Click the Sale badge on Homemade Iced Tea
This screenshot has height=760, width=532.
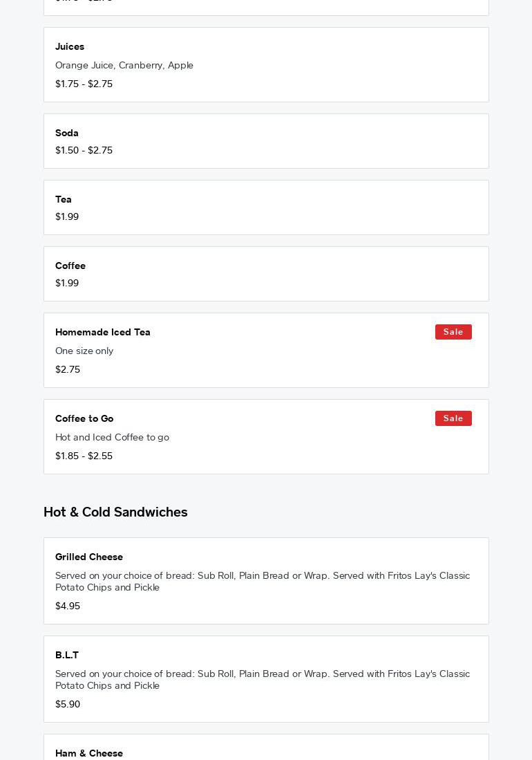pos(453,332)
